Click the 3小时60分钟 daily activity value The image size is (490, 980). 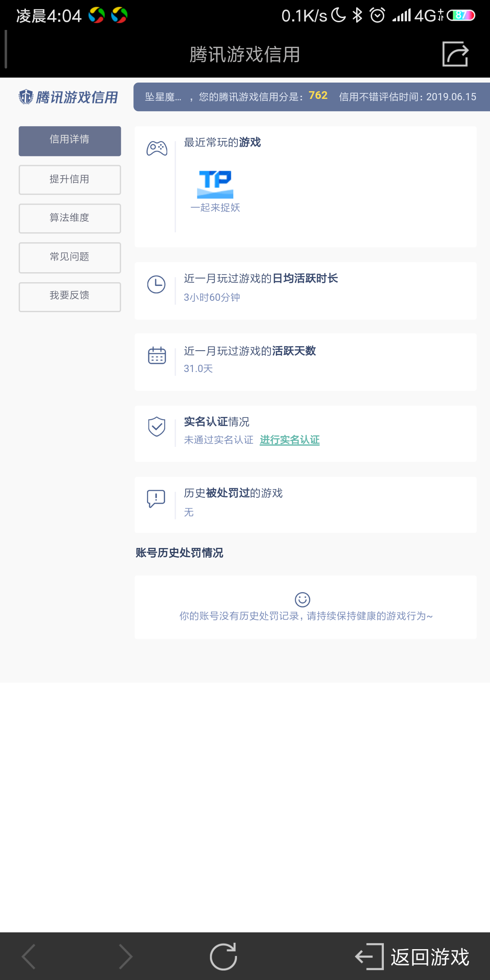tap(212, 297)
